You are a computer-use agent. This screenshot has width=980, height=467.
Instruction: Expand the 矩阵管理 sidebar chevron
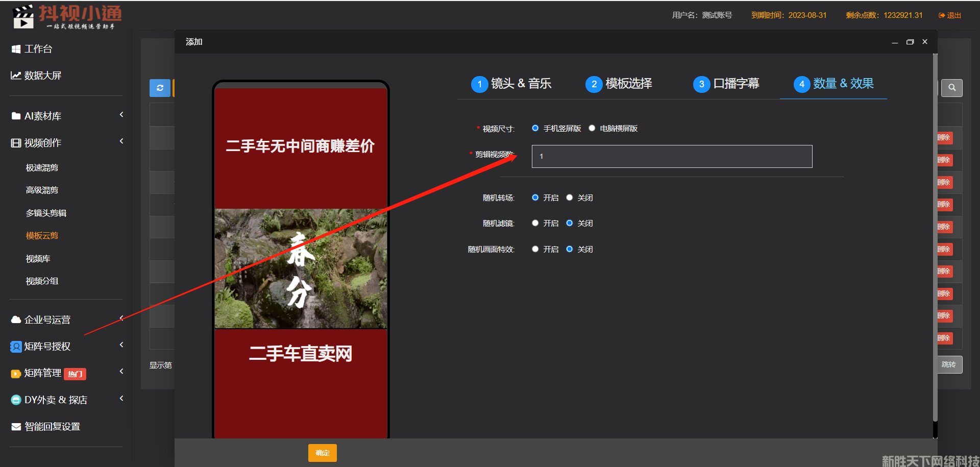coord(121,372)
